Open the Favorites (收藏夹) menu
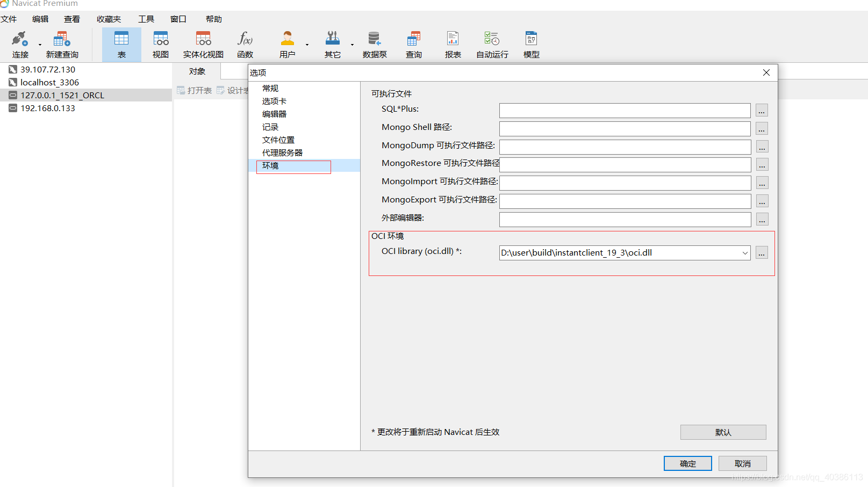Image resolution: width=868 pixels, height=487 pixels. click(109, 19)
